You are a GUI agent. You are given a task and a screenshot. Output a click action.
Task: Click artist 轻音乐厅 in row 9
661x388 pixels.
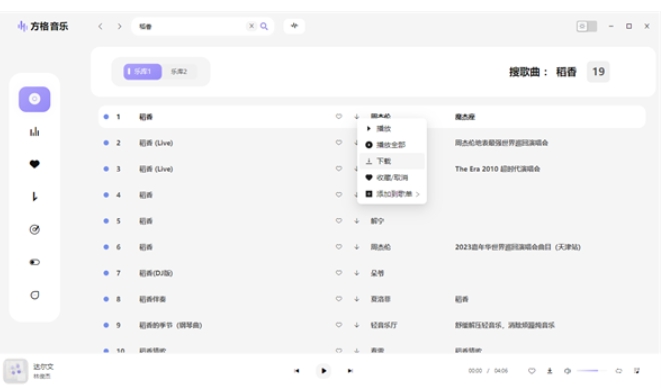[x=384, y=325]
